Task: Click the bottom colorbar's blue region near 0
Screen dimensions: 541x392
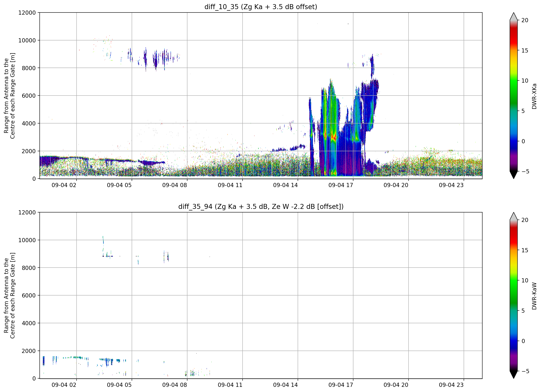Action: click(514, 341)
